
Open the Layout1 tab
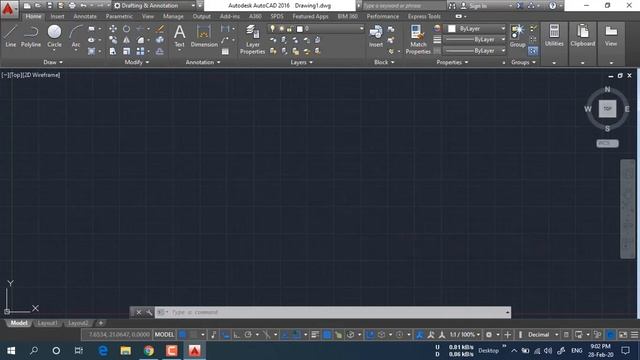tap(47, 323)
